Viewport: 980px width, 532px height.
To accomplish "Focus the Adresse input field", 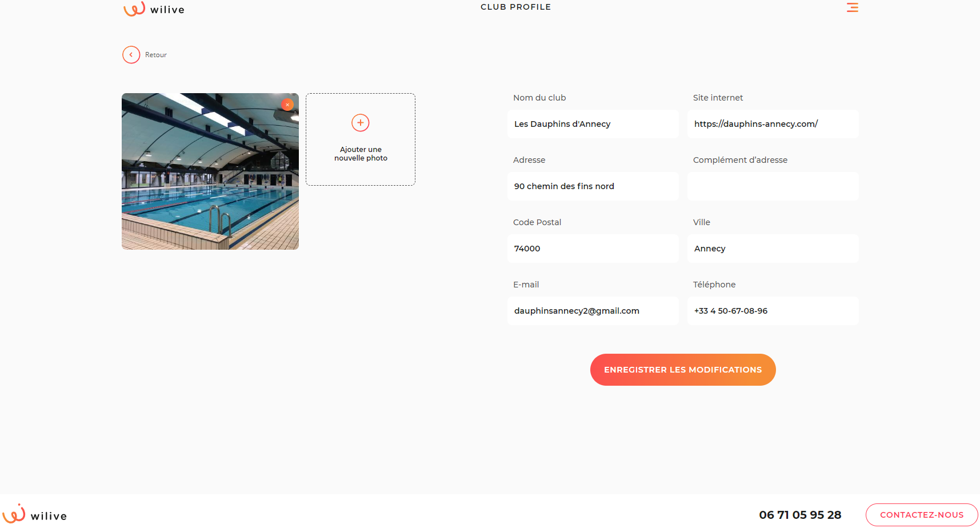I will [593, 186].
